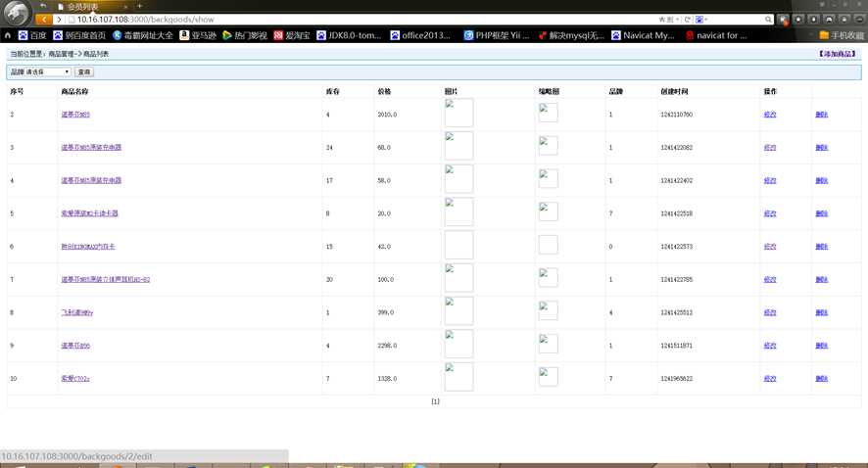The image size is (868, 468).
Task: Open product link in row 4
Action: coord(91,180)
